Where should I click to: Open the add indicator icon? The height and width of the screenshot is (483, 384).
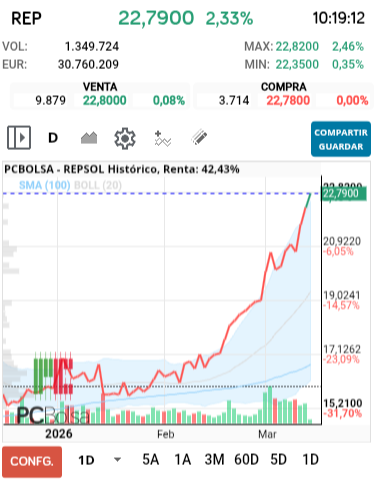click(x=163, y=139)
